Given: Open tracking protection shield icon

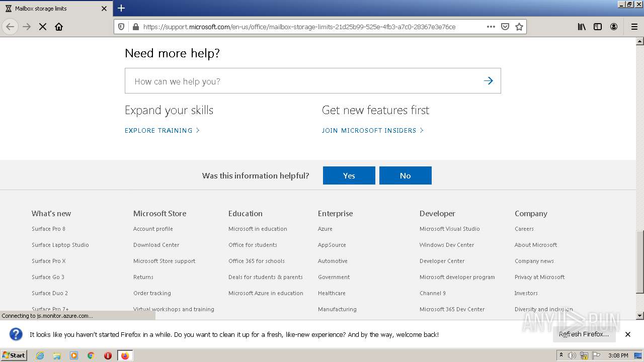Looking at the screenshot, I should coord(121,27).
